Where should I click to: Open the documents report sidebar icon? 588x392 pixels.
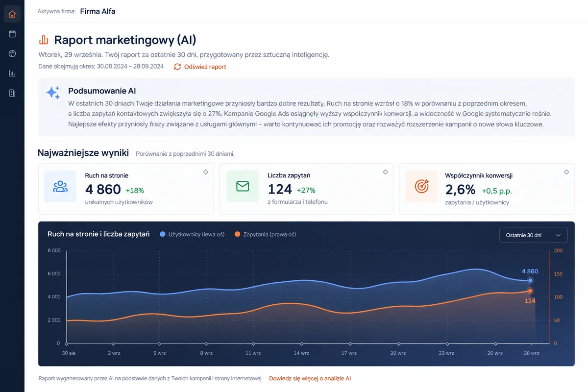(x=12, y=93)
